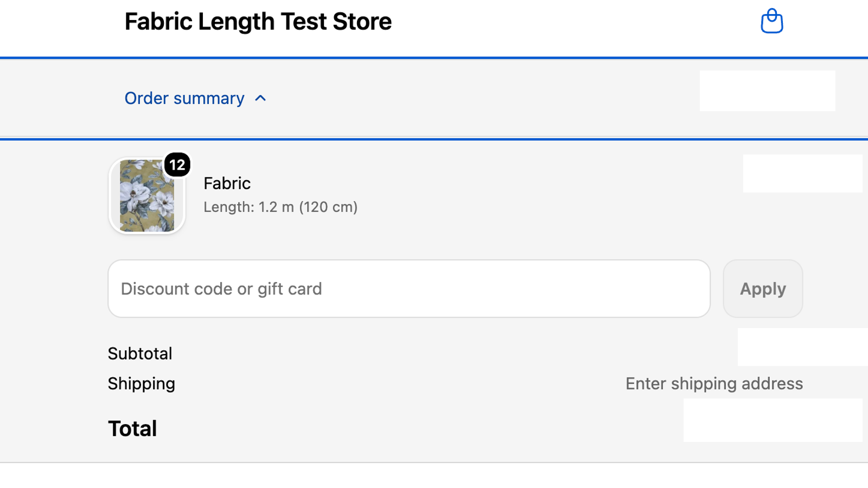Screen dimensions: 868x488
Task: Click the blank price box beside Fabric item
Action: click(803, 174)
